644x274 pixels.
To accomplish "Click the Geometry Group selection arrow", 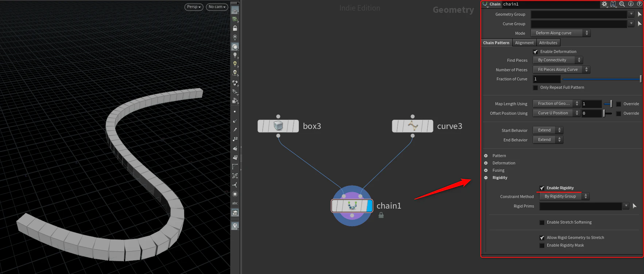I will coord(640,14).
